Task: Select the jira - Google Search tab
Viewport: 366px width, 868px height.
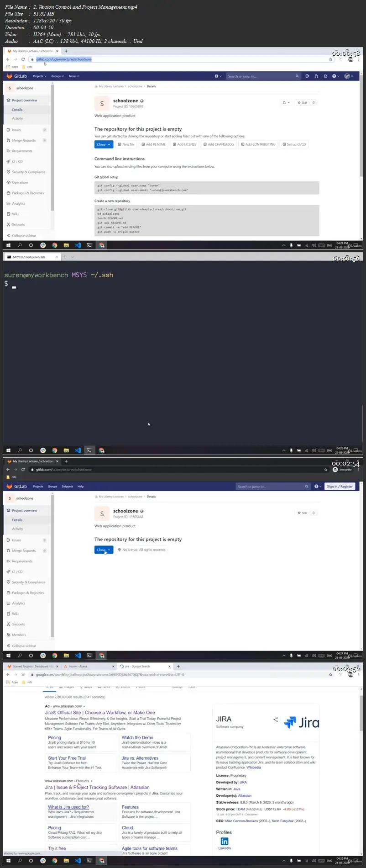Action: pyautogui.click(x=144, y=667)
